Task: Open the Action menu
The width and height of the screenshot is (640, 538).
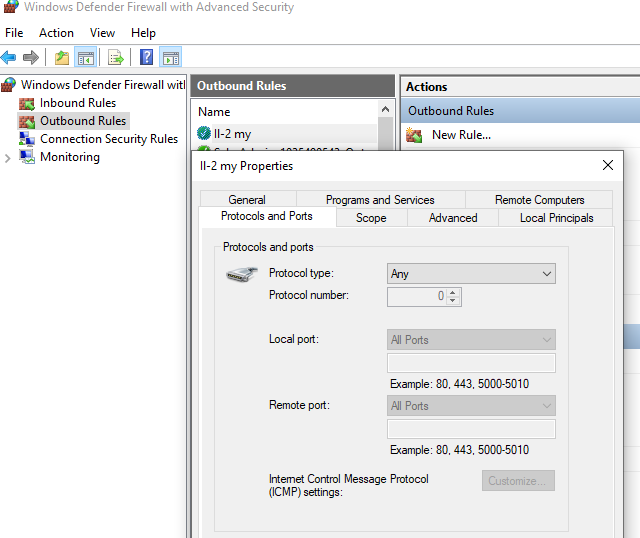Action: tap(56, 33)
